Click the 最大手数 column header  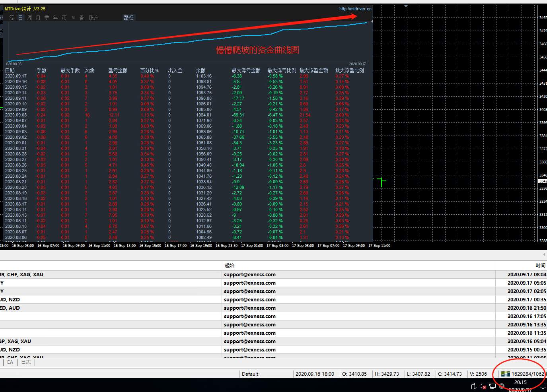tap(70, 70)
